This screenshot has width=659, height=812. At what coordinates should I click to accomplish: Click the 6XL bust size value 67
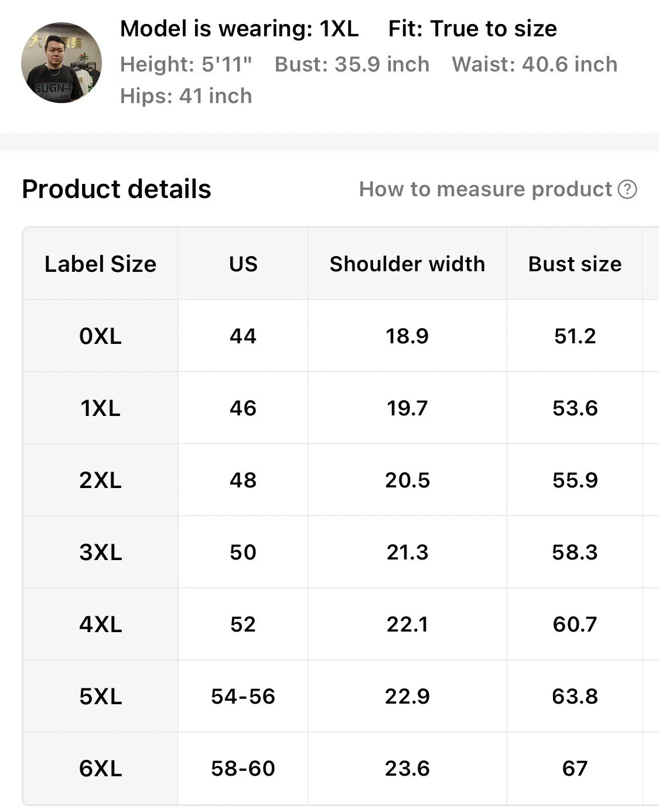(x=575, y=769)
